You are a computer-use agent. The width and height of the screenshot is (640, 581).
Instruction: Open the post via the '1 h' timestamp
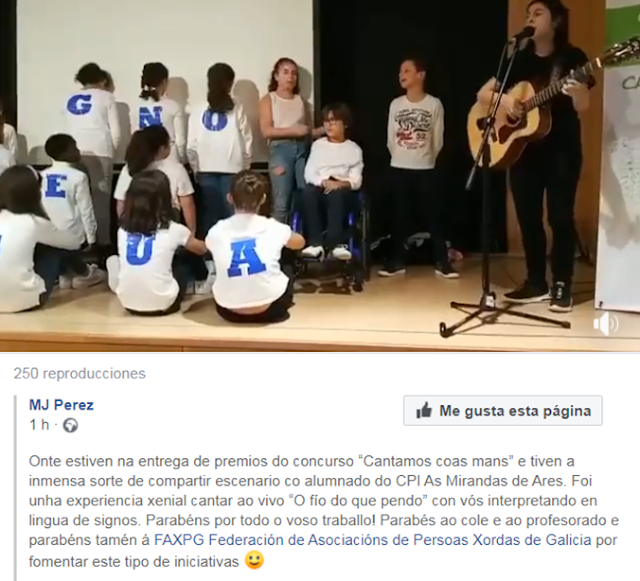point(39,425)
